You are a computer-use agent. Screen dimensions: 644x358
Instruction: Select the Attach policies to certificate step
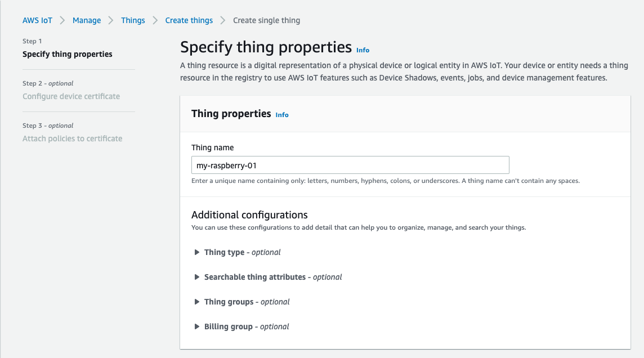(72, 138)
